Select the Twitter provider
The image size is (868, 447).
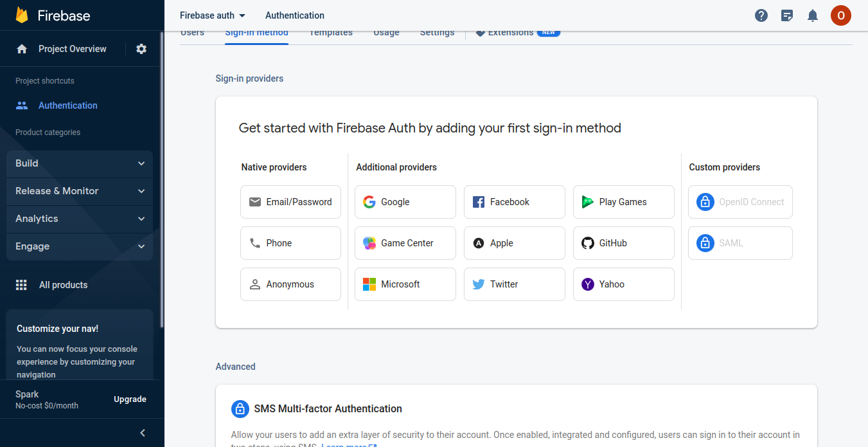click(x=515, y=284)
